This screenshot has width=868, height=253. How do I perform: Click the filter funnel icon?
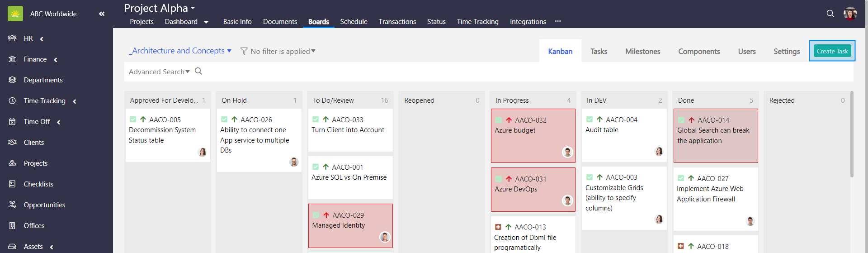(x=244, y=51)
